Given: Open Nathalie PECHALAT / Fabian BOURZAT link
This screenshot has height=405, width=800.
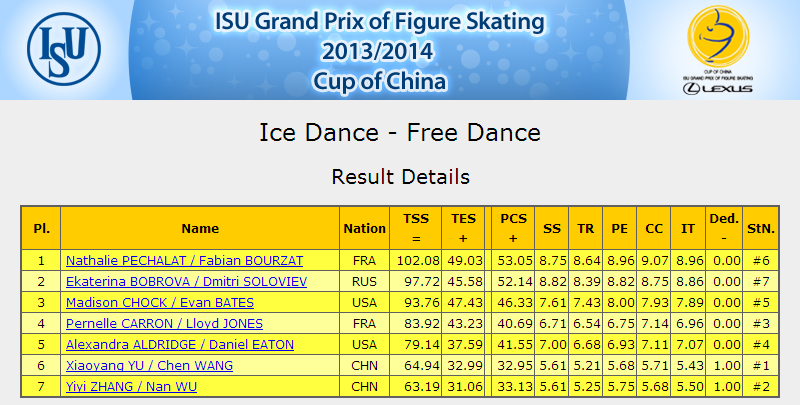Looking at the screenshot, I should pyautogui.click(x=184, y=261).
